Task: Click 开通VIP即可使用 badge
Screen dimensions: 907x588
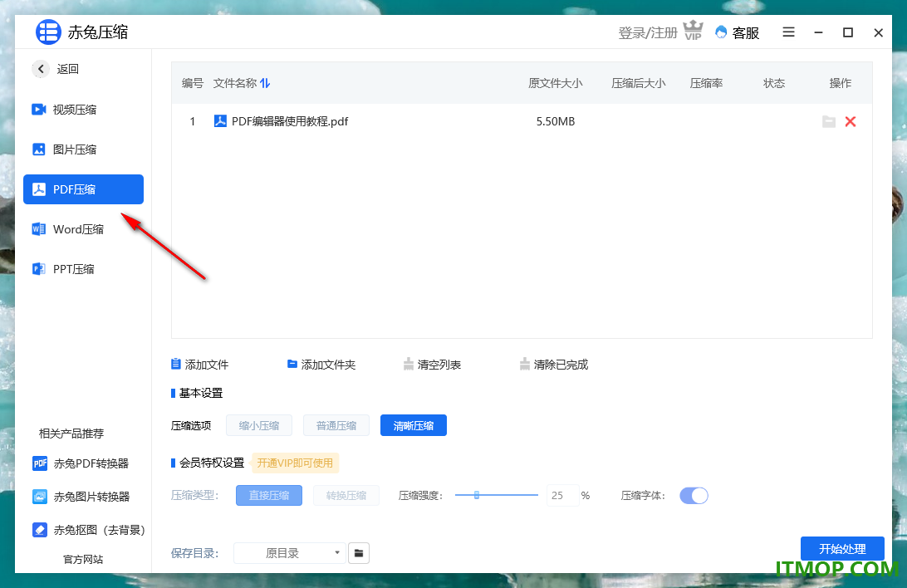Action: pos(295,463)
